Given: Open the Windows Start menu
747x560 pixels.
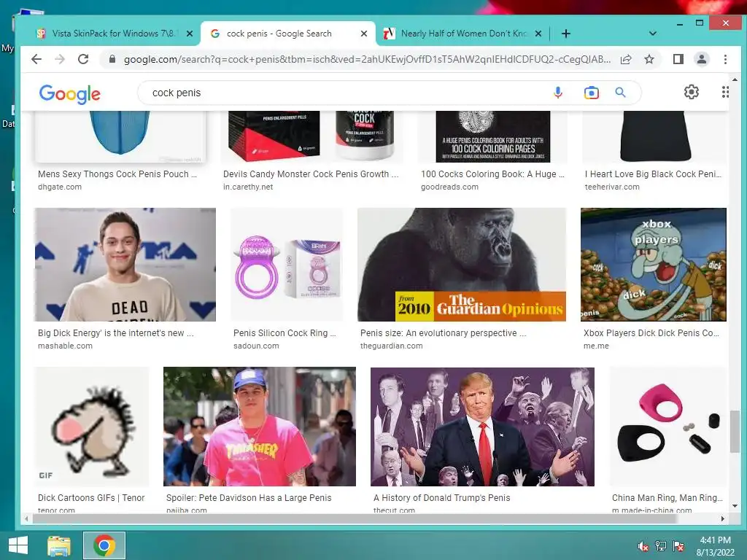Looking at the screenshot, I should 18,545.
